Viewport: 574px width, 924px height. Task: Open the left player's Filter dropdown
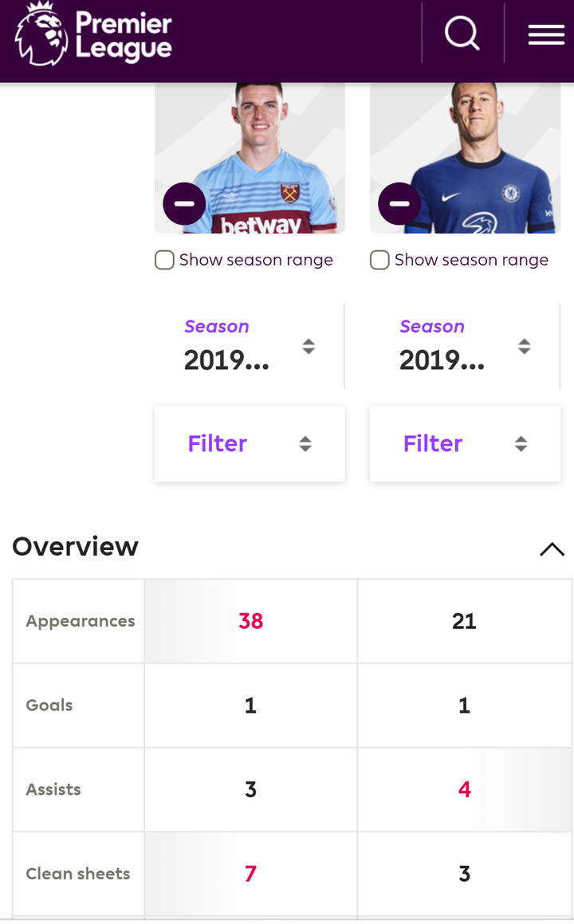click(249, 443)
